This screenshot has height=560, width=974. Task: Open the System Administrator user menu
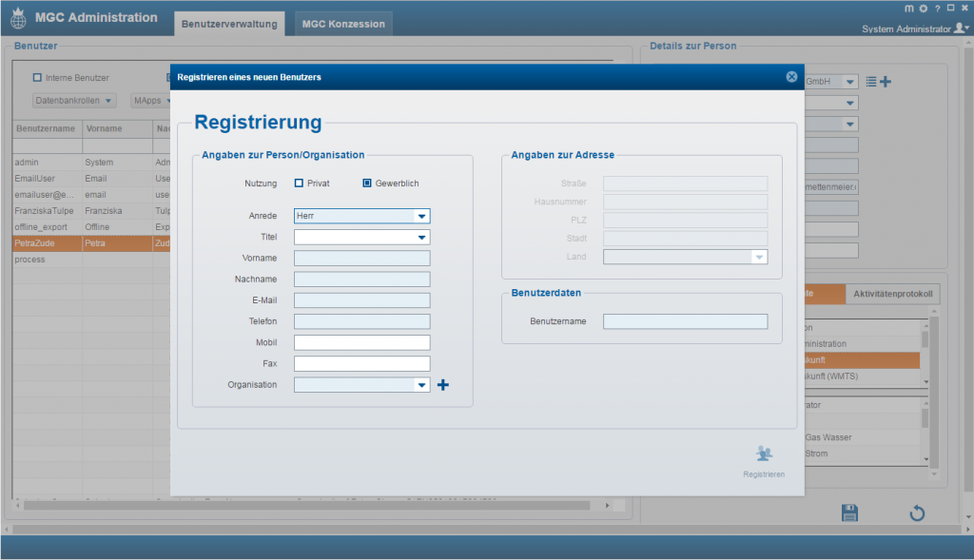click(x=913, y=29)
